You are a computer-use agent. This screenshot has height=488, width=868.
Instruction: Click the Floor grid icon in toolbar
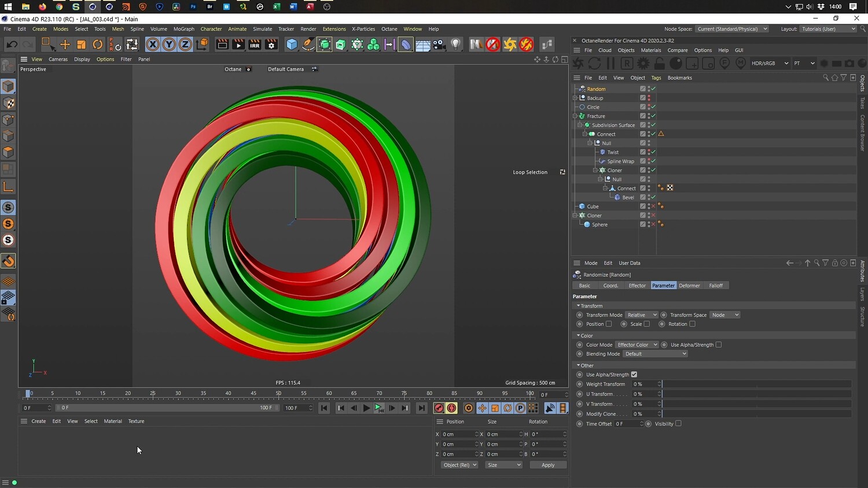click(x=423, y=45)
